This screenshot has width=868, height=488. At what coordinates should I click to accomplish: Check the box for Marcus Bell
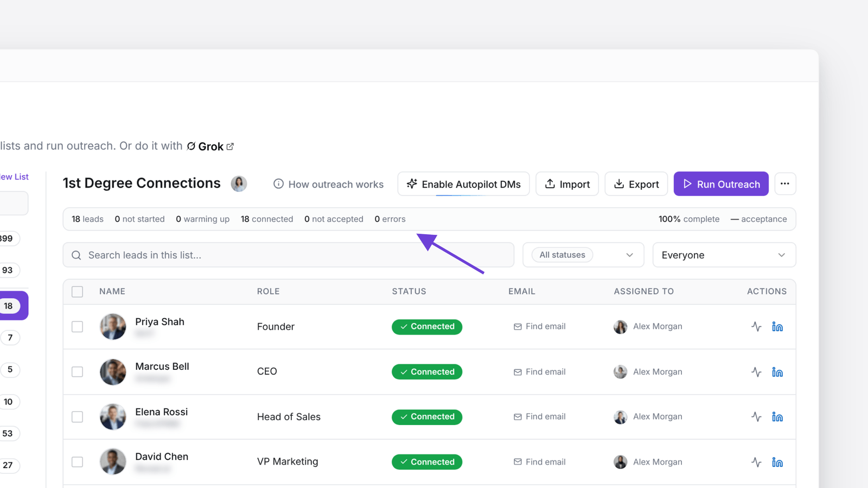point(78,372)
